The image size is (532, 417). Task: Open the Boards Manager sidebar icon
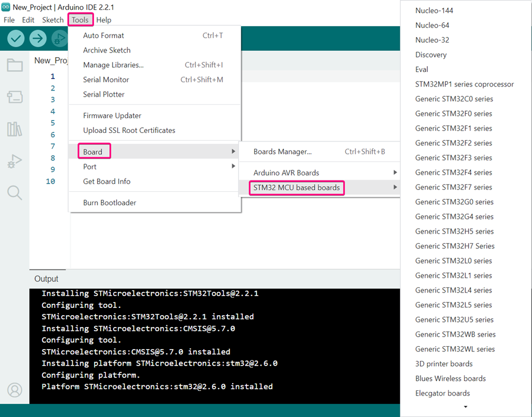pos(15,97)
